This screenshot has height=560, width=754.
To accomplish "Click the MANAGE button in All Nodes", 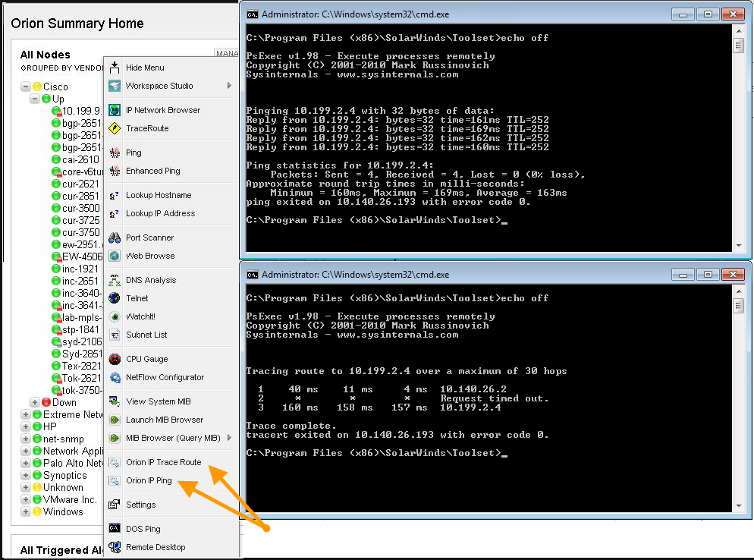I will point(227,53).
